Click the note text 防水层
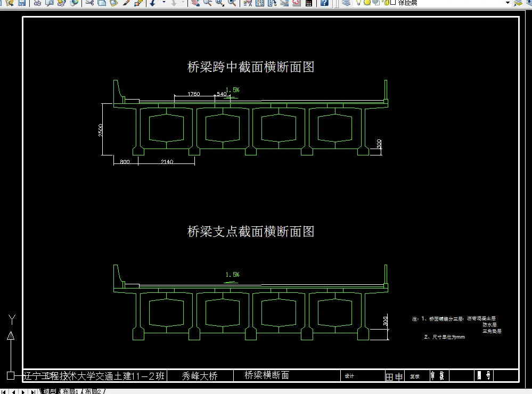 [489, 325]
